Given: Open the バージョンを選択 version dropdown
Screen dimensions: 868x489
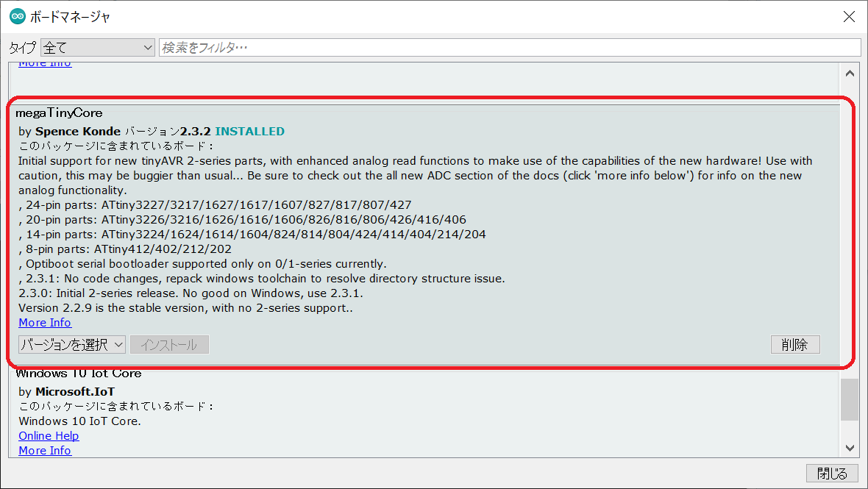Looking at the screenshot, I should point(72,345).
